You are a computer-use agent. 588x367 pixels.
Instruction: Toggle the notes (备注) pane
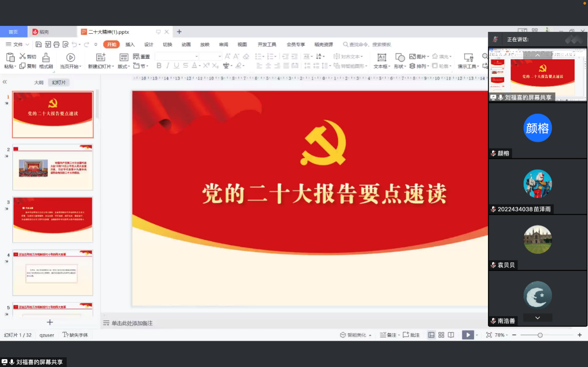click(388, 335)
